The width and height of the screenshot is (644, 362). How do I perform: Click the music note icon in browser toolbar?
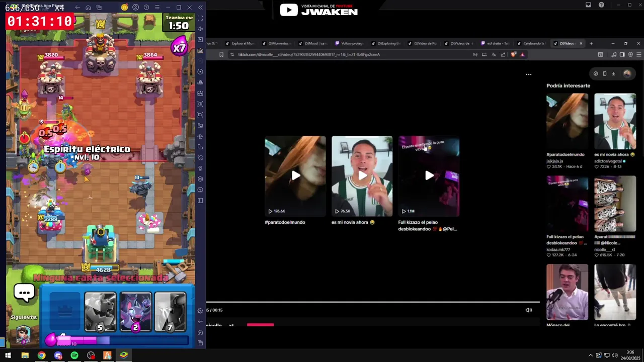pyautogui.click(x=614, y=54)
